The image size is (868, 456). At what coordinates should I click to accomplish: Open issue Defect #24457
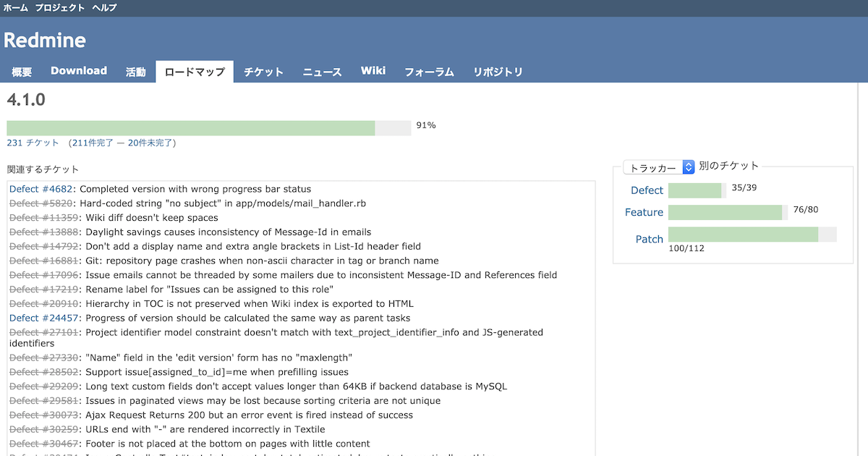coord(45,318)
